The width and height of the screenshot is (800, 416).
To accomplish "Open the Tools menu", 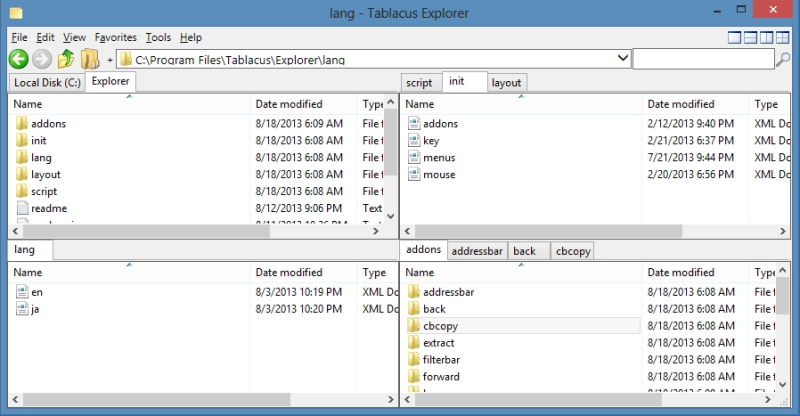I will point(158,37).
